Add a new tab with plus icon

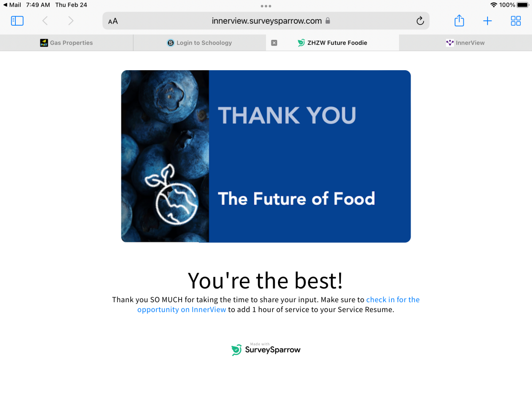[x=488, y=21]
